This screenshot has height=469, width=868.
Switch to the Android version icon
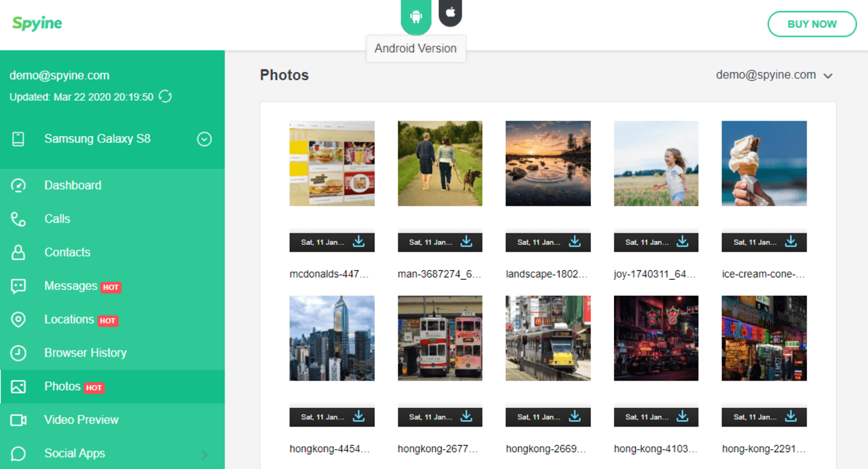(416, 17)
